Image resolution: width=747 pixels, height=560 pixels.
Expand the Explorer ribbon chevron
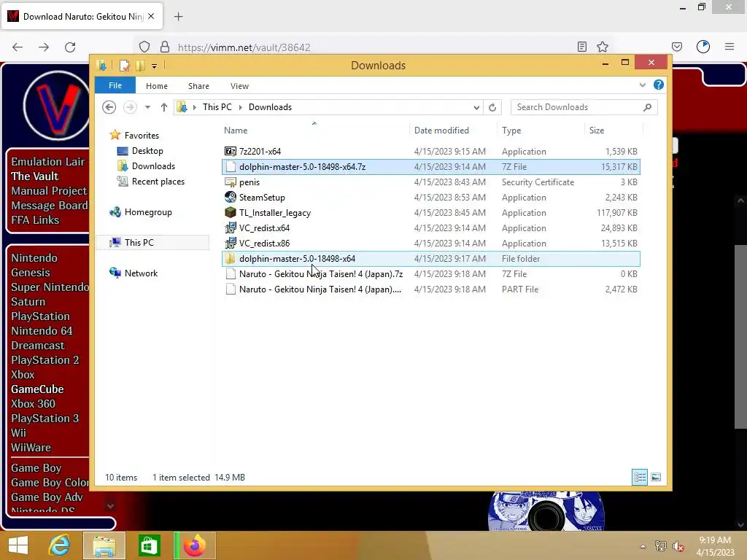642,85
